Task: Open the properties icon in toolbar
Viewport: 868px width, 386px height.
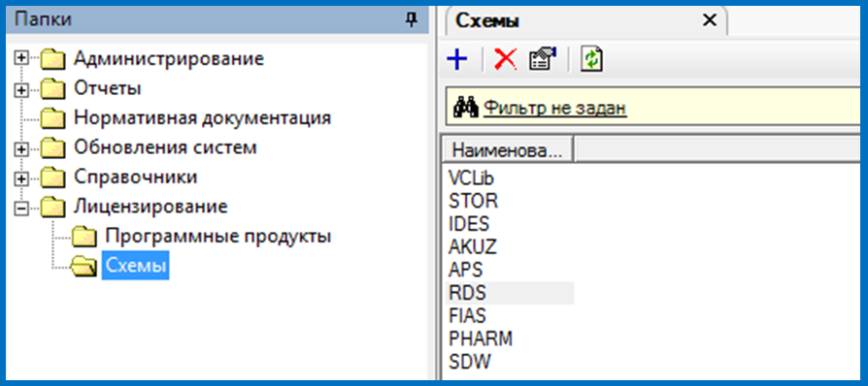Action: 543,58
